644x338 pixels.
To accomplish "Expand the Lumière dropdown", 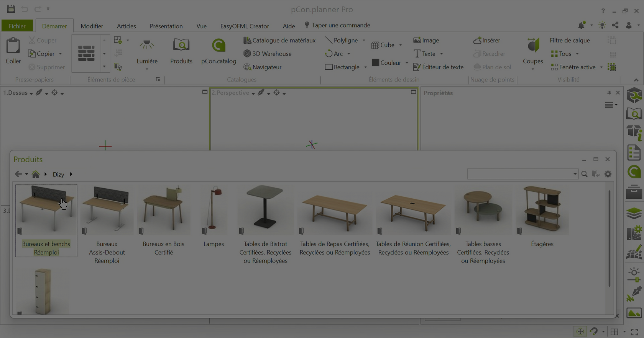I will pyautogui.click(x=147, y=69).
